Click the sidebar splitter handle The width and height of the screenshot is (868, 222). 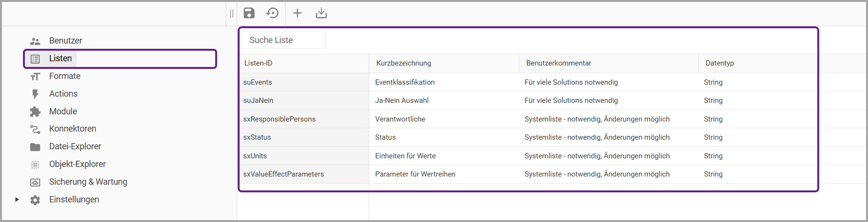[231, 13]
